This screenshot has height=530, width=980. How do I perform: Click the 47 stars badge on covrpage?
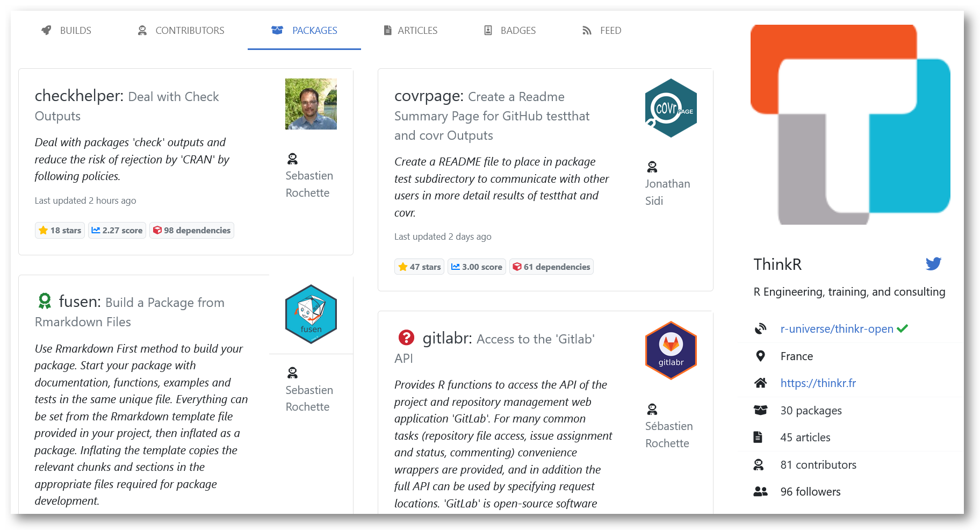pos(419,266)
